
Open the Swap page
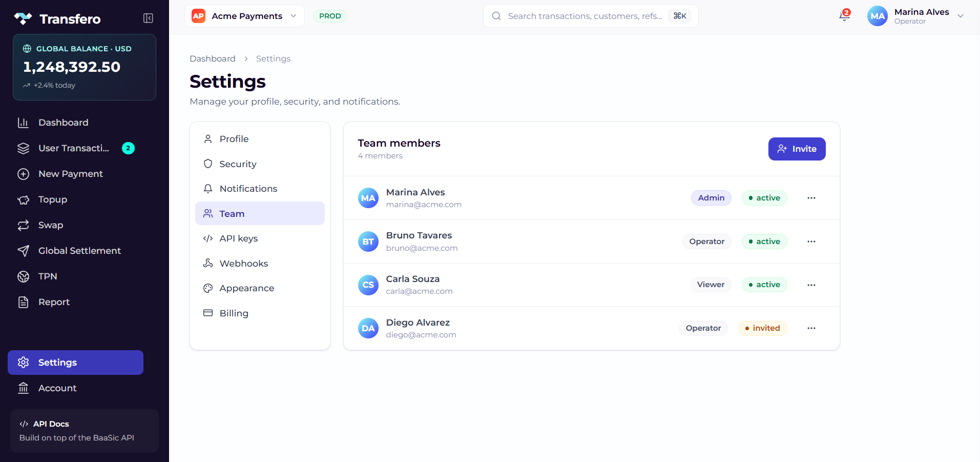pyautogui.click(x=75, y=225)
